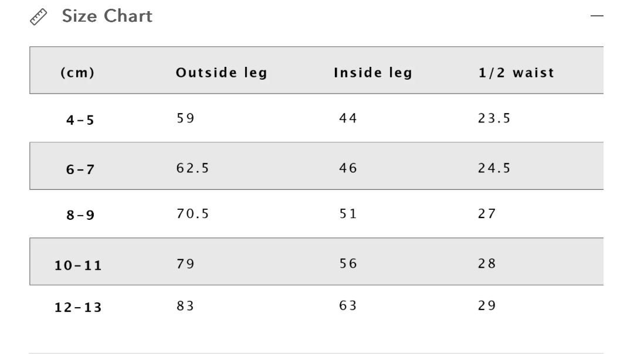The image size is (644, 354).
Task: Choose the 8-9 size row label
Action: click(80, 216)
